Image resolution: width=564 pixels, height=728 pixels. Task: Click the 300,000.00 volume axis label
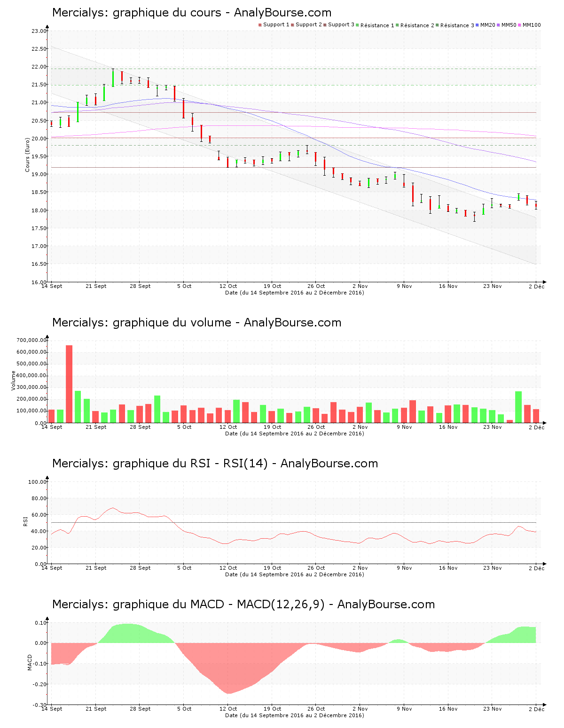pos(31,387)
